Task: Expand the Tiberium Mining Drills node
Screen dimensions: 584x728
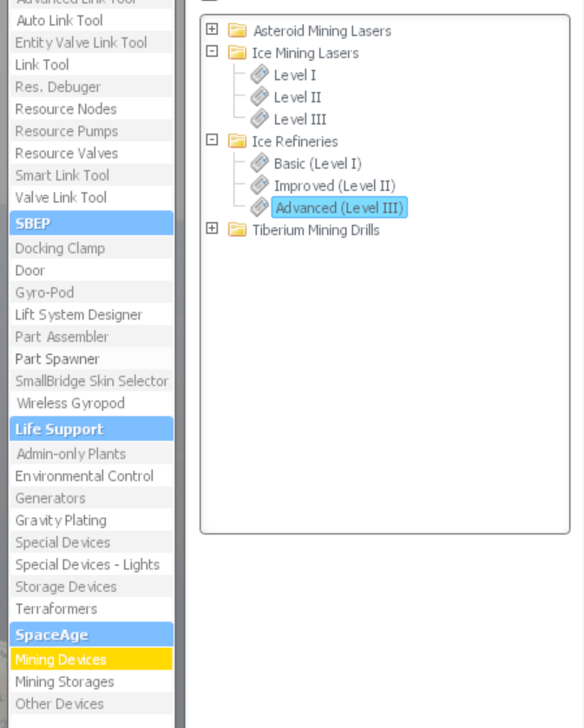Action: pos(212,229)
